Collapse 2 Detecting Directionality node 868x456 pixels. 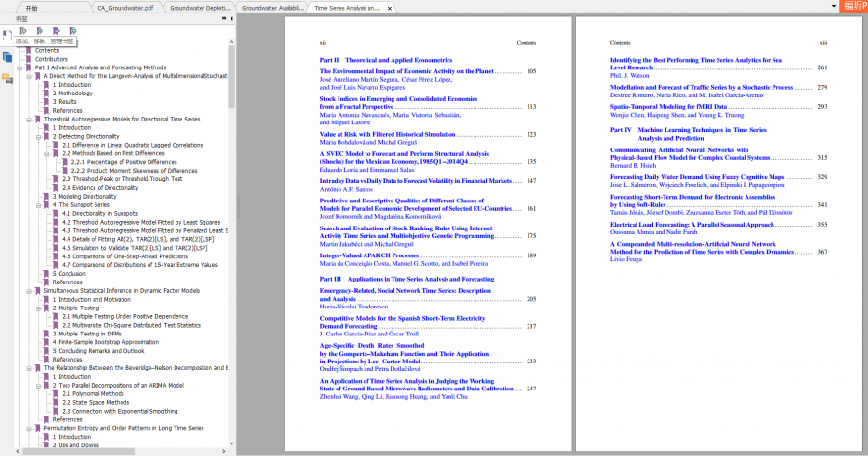tap(39, 137)
